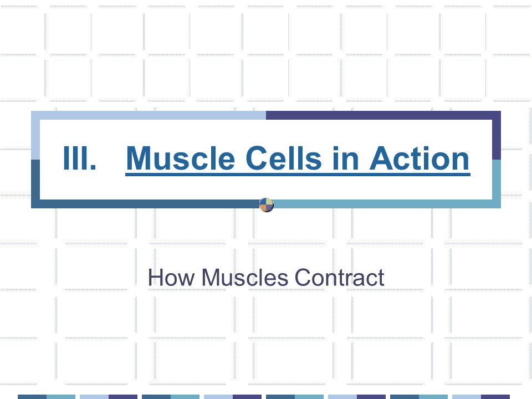Pick the rightmost teal block in bottom strip
Image resolution: width=532 pixels, height=399 pixels.
coord(433,397)
